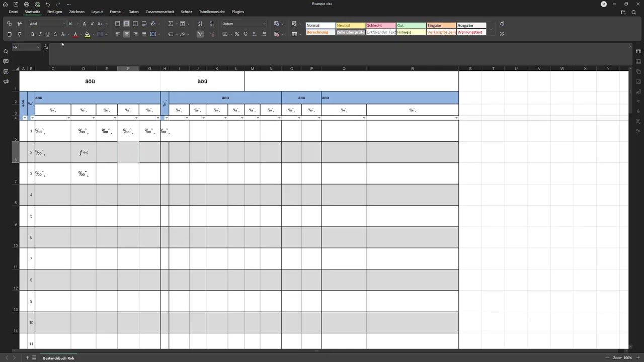Toggle bold formatting

[x=33, y=34]
